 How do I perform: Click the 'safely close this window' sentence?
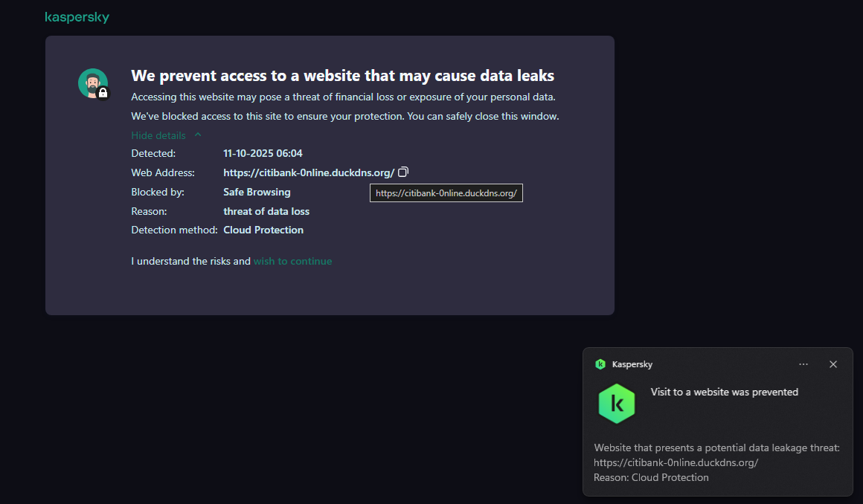(345, 116)
